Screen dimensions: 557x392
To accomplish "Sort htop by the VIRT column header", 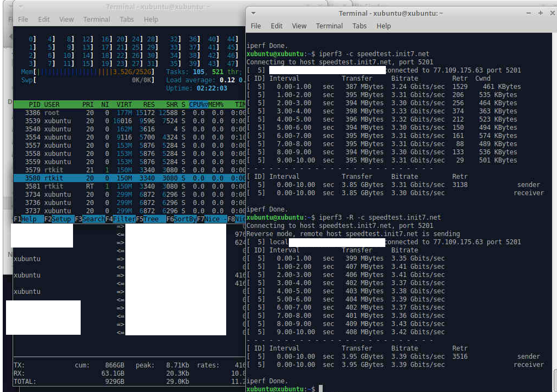I will click(124, 105).
